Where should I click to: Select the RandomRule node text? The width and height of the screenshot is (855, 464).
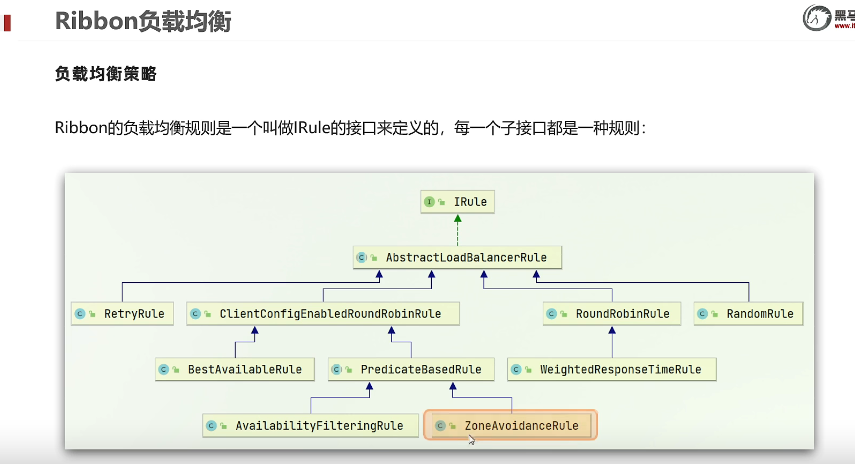tap(760, 314)
